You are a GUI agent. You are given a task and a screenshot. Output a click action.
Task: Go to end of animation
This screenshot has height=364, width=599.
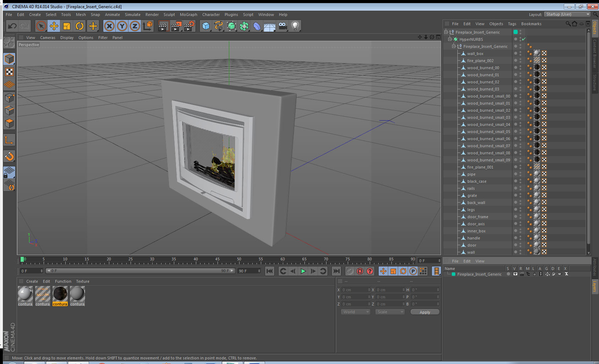336,271
